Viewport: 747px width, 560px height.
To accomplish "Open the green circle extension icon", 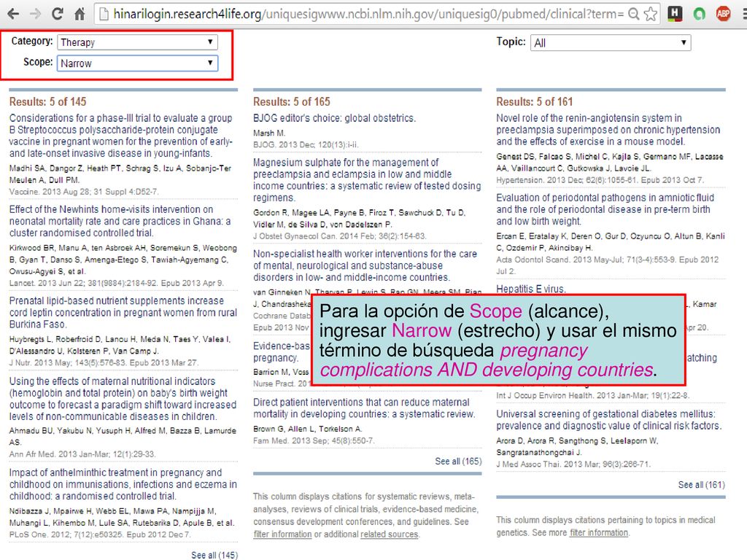I will (699, 15).
